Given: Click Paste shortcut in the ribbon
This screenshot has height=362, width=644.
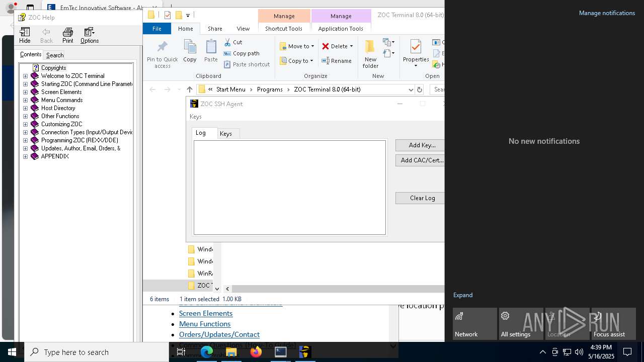Looking at the screenshot, I should (247, 64).
